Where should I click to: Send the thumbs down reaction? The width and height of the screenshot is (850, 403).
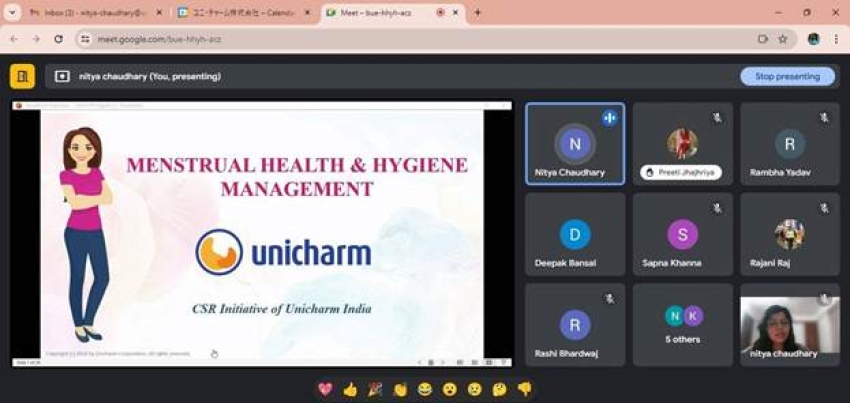524,389
